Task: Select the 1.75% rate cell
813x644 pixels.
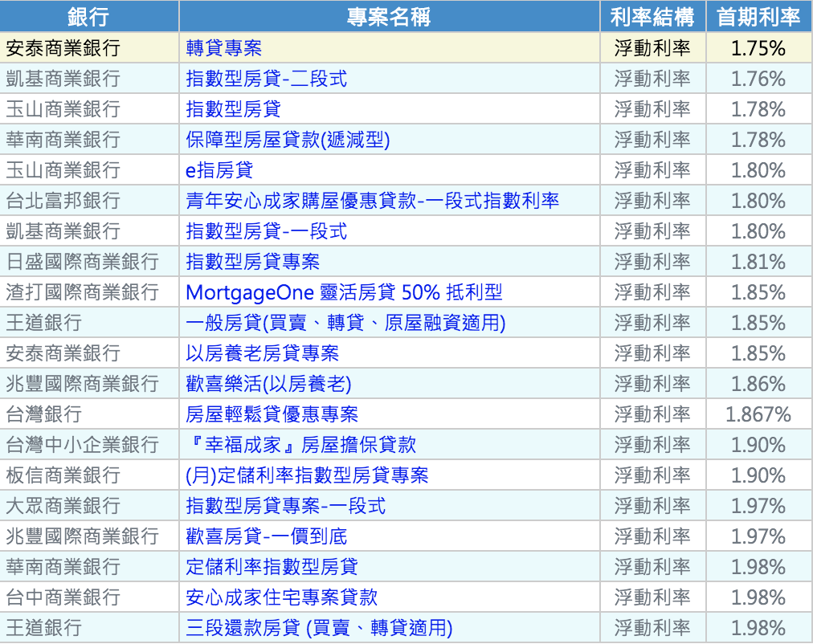Action: click(758, 48)
